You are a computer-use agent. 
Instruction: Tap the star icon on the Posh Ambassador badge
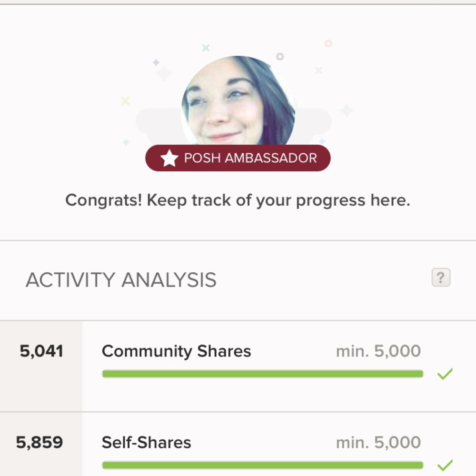(x=169, y=157)
